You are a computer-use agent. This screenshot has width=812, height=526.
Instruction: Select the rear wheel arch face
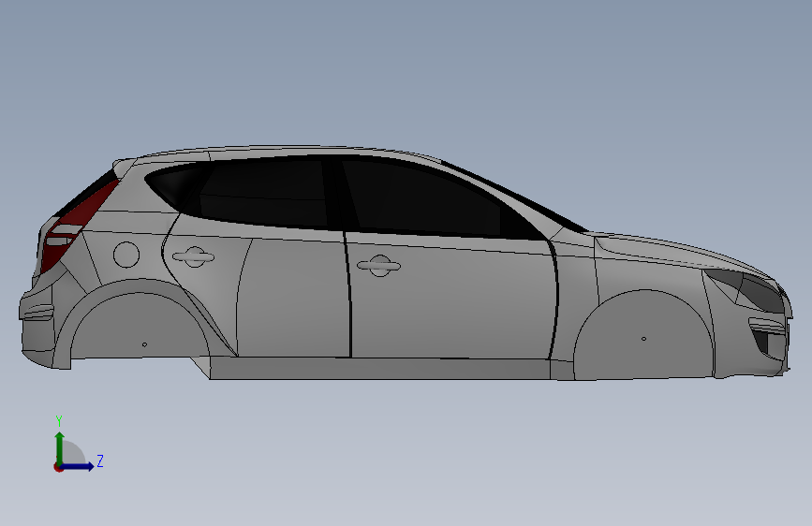(140, 326)
